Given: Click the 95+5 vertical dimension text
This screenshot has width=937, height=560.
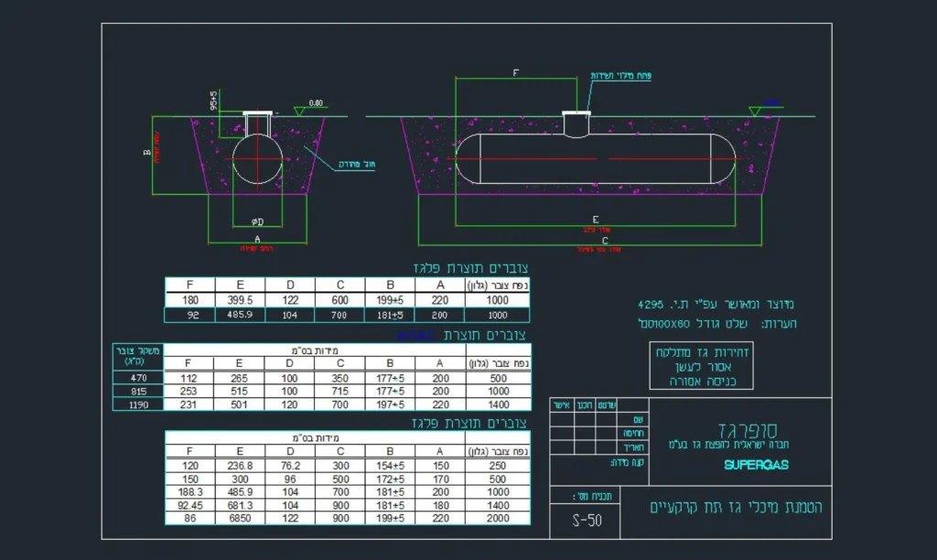Looking at the screenshot, I should pos(213,100).
